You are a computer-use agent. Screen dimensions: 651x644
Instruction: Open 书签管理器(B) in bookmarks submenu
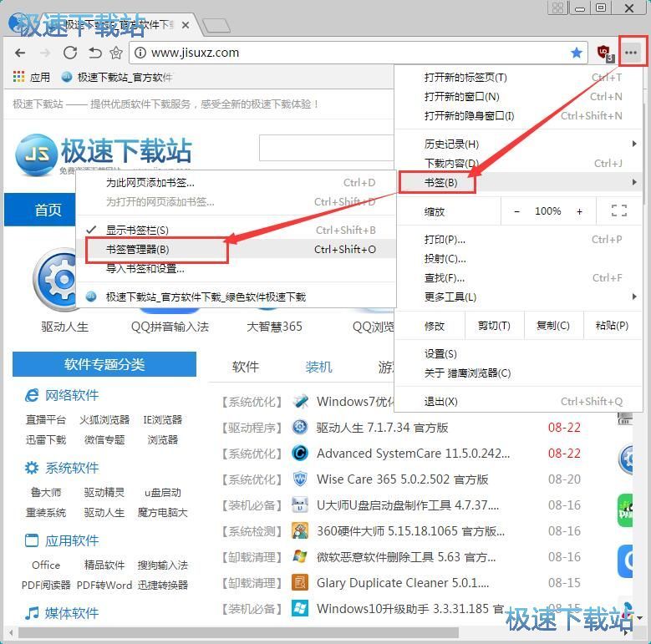236,250
